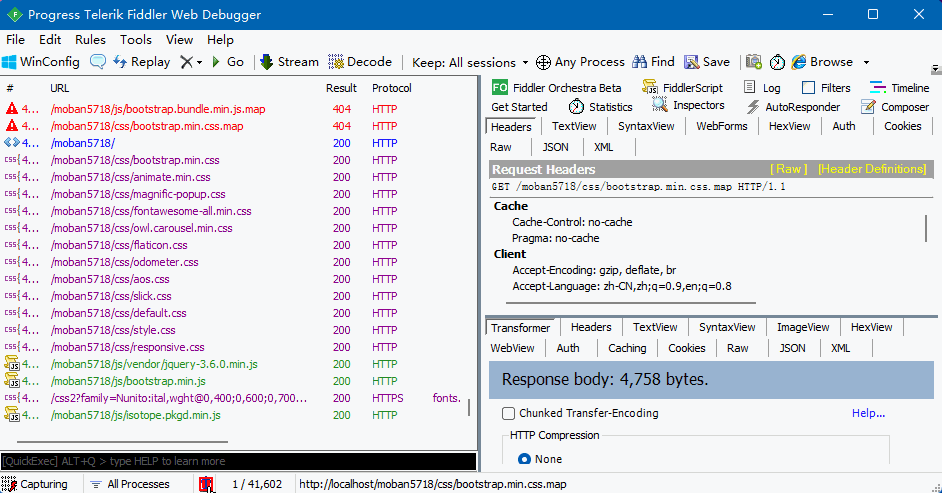Screen dimensions: 942x493
Task: Click the session list horizontal scrollbar
Action: coord(122,442)
